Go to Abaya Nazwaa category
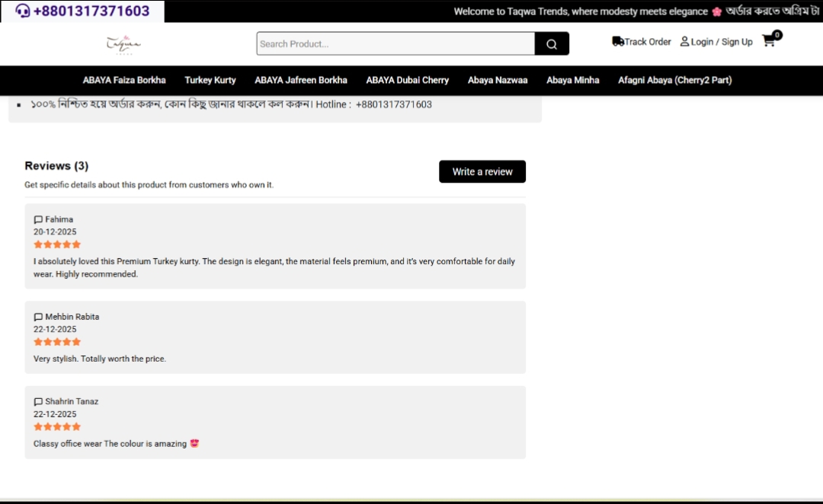 (498, 80)
